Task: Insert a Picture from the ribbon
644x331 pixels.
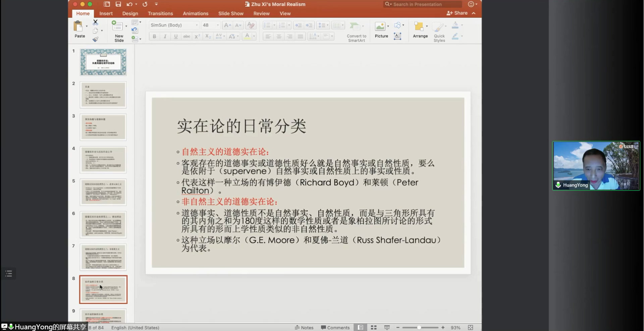Action: (381, 30)
